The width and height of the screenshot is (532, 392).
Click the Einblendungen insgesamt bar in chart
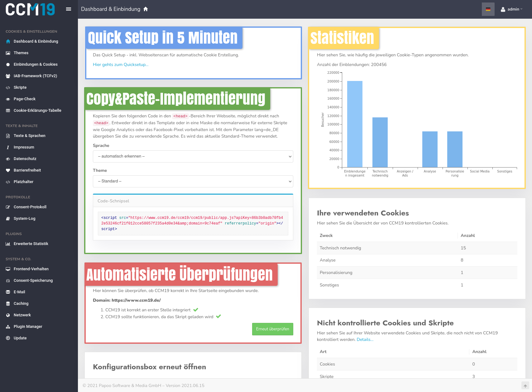(x=355, y=124)
